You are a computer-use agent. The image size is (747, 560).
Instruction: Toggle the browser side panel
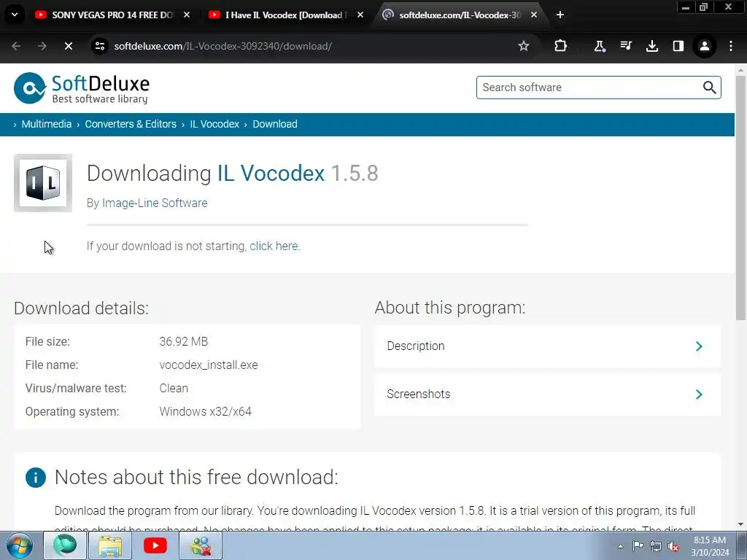click(678, 46)
